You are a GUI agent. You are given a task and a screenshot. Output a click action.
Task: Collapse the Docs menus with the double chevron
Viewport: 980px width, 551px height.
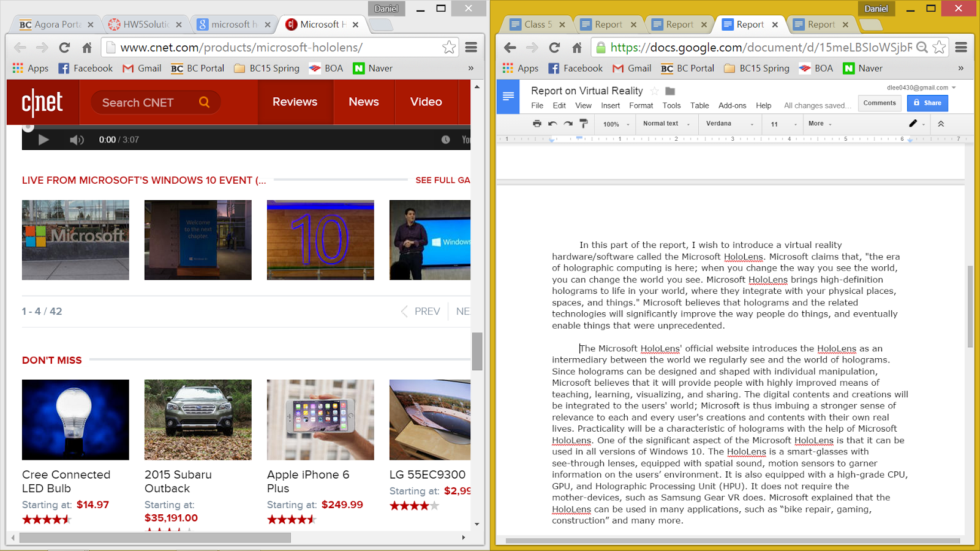(x=941, y=124)
